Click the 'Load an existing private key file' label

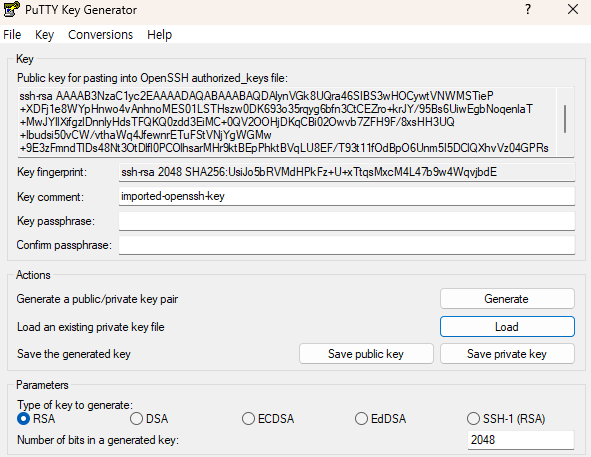pos(91,327)
